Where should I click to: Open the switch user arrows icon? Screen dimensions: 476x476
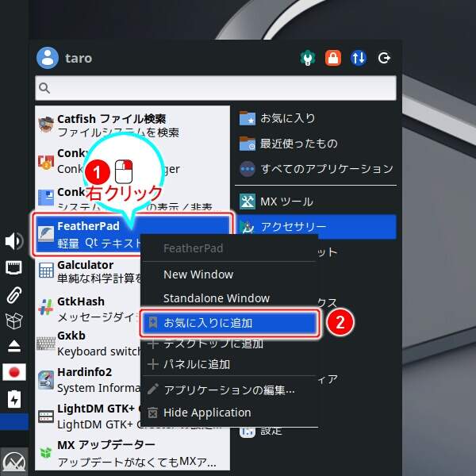click(359, 58)
